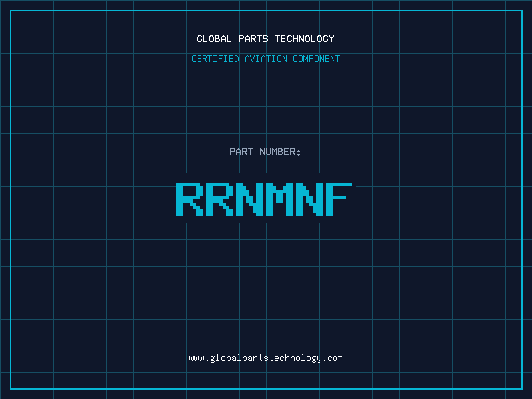This screenshot has width=532, height=399.
Task: Select the word COMPONENT in the subtitle
Action: [x=316, y=59]
